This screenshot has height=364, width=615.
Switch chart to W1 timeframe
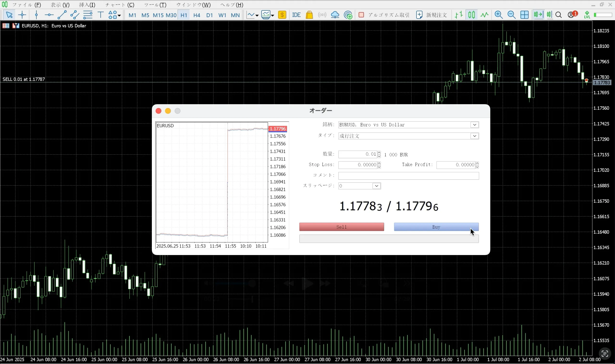click(222, 15)
